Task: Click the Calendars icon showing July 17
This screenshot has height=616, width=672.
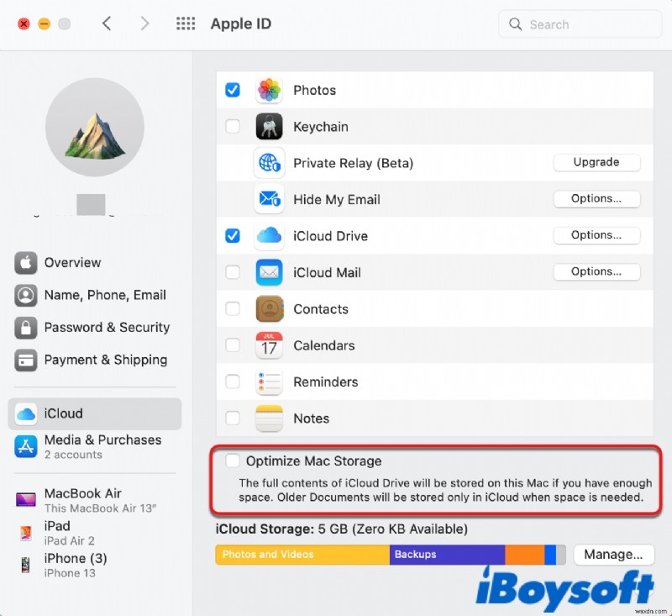Action: pyautogui.click(x=269, y=345)
